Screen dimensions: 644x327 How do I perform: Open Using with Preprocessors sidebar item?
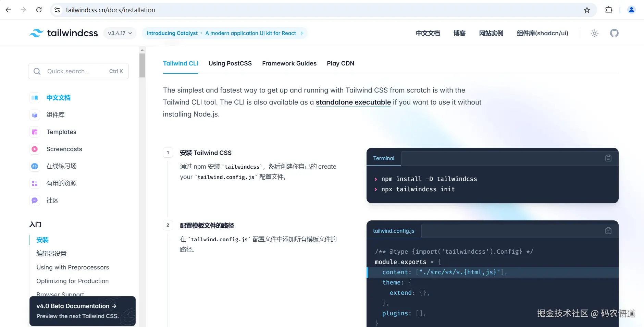[x=73, y=267]
